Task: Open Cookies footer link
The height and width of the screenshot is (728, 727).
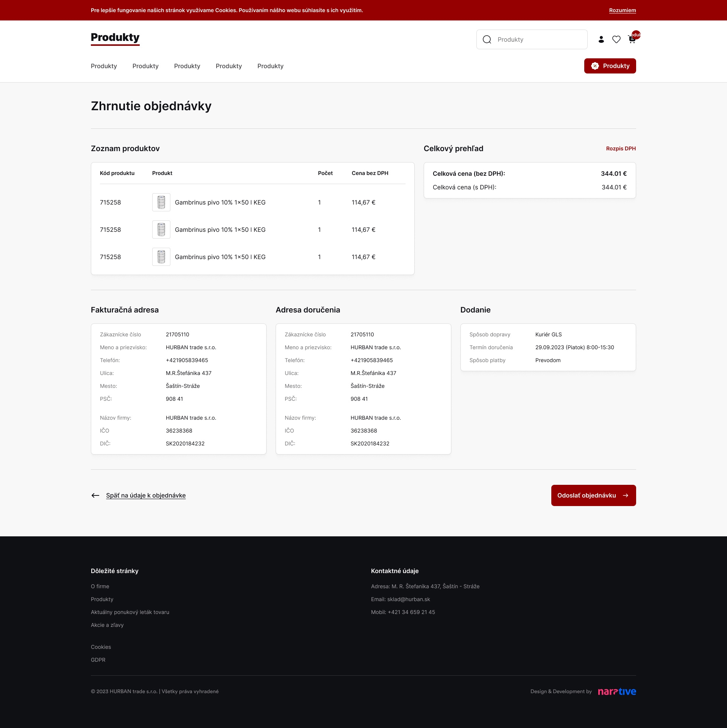Action: (x=101, y=647)
